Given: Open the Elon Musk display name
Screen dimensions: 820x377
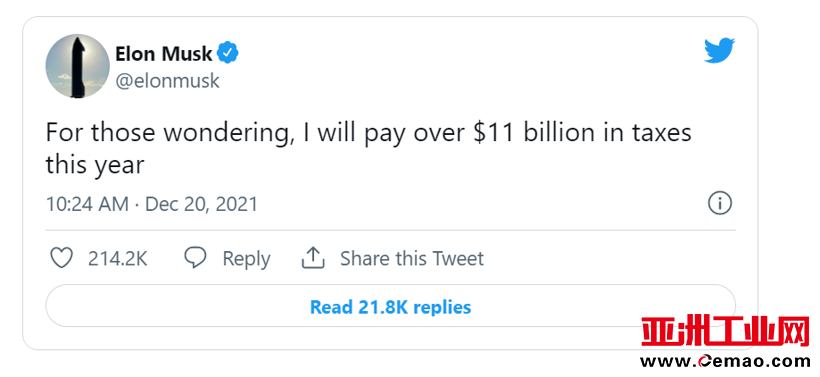Looking at the screenshot, I should click(x=164, y=53).
